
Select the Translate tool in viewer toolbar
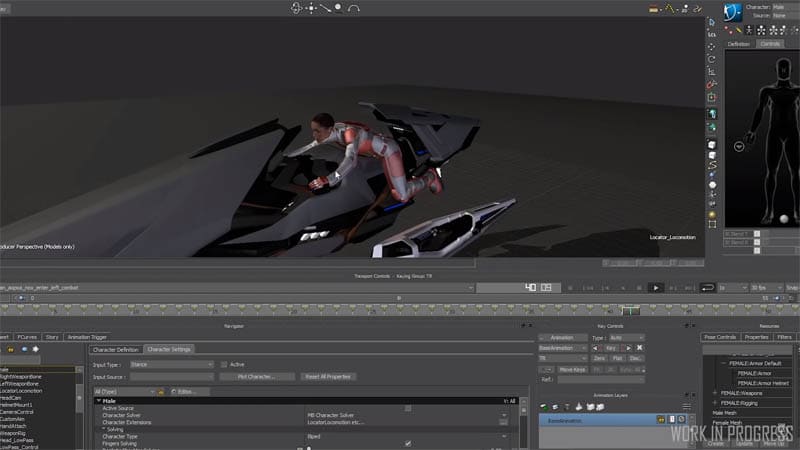[x=712, y=46]
